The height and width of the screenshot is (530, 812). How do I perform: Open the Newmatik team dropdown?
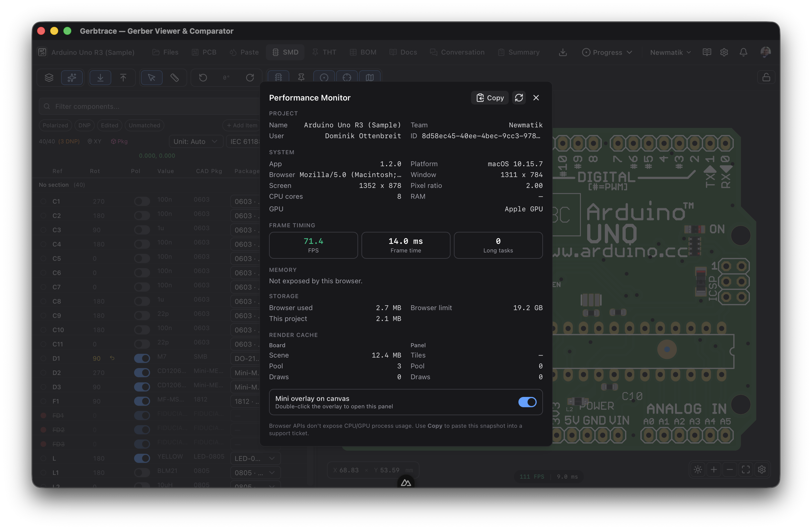coord(670,52)
